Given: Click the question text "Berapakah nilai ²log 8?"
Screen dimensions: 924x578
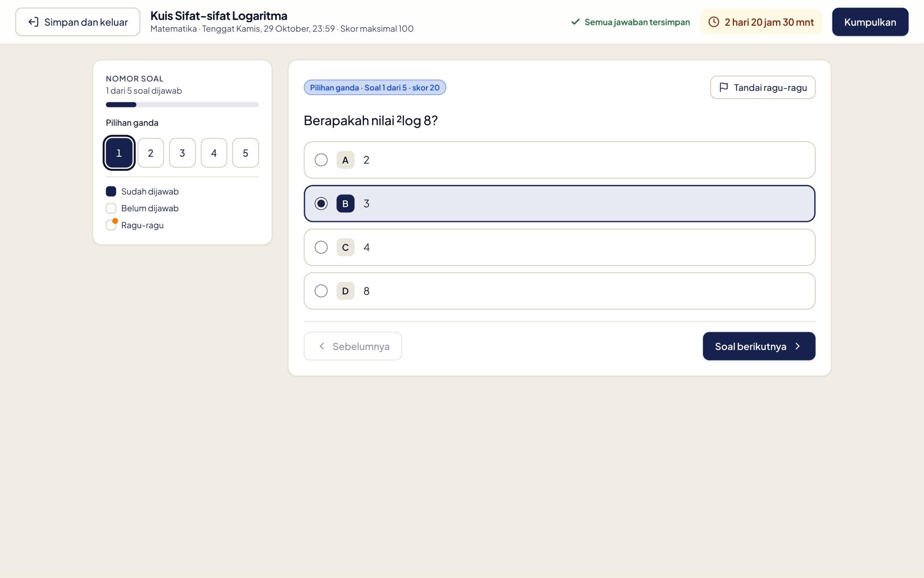Looking at the screenshot, I should coord(370,121).
